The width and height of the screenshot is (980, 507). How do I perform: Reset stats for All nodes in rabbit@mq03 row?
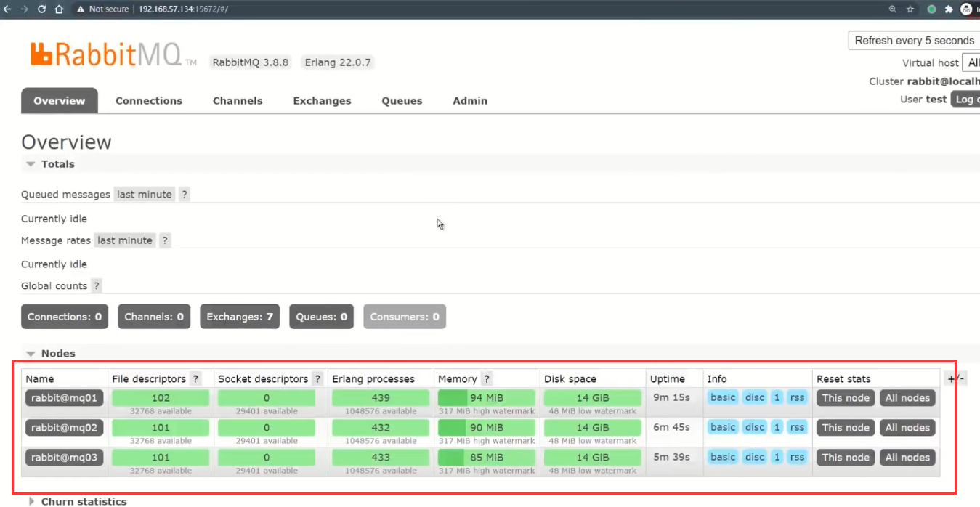click(907, 458)
